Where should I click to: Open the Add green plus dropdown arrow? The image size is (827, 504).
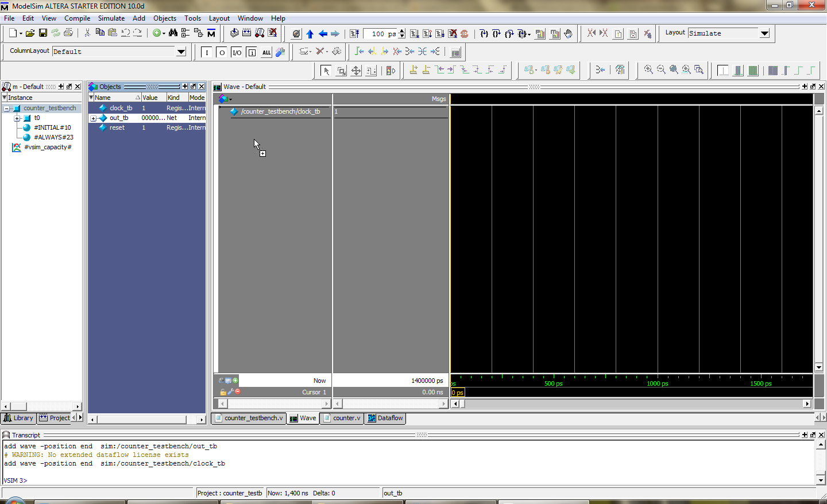tap(164, 34)
